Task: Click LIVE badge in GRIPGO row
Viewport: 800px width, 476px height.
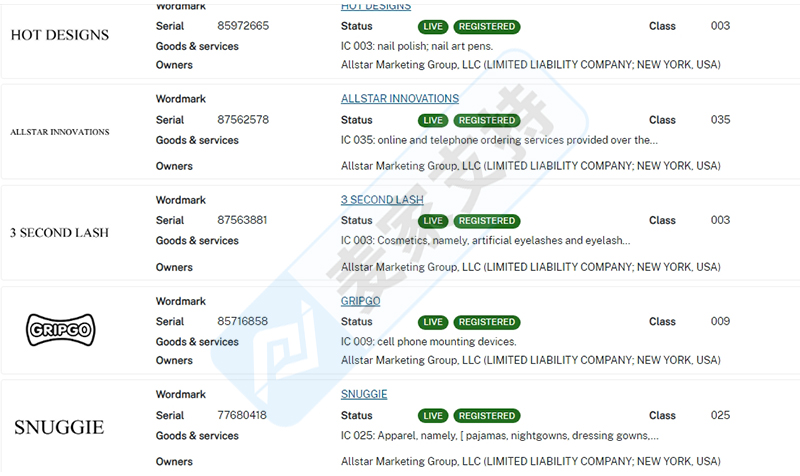Action: pyautogui.click(x=433, y=322)
